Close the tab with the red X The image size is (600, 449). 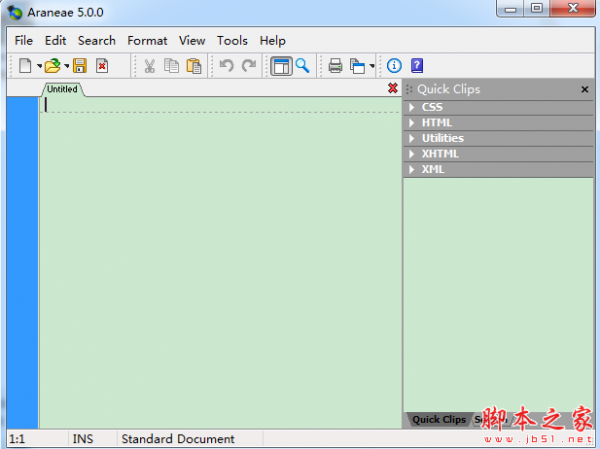click(x=393, y=88)
